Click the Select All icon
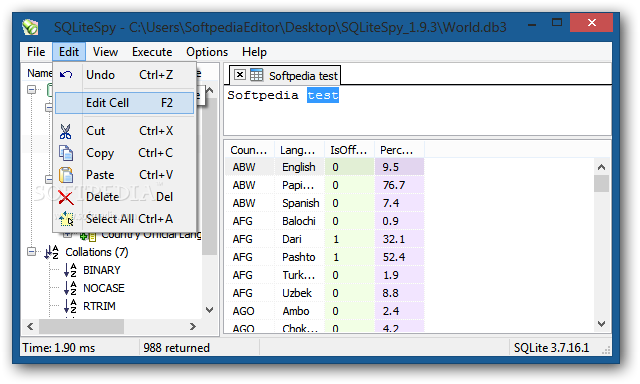 pyautogui.click(x=66, y=219)
